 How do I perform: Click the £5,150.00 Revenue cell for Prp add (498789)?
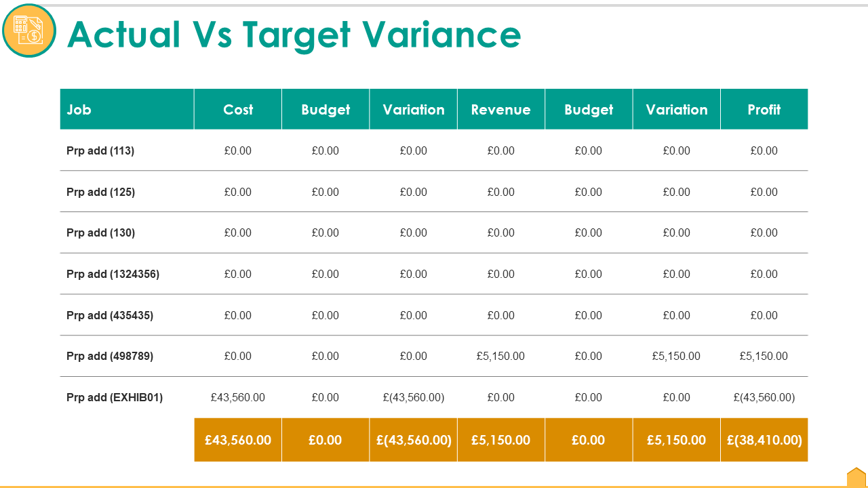coord(501,356)
